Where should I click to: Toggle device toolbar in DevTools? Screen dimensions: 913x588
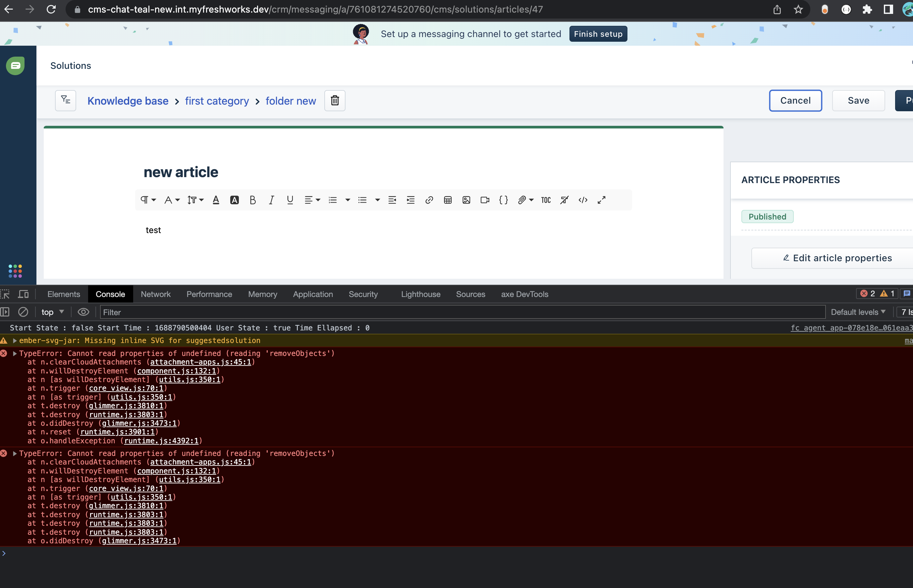click(24, 294)
